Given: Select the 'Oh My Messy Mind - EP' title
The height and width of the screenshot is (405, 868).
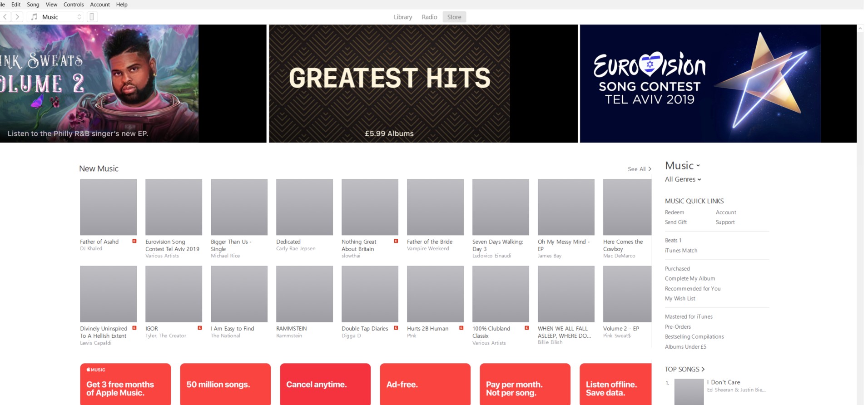Looking at the screenshot, I should 564,246.
